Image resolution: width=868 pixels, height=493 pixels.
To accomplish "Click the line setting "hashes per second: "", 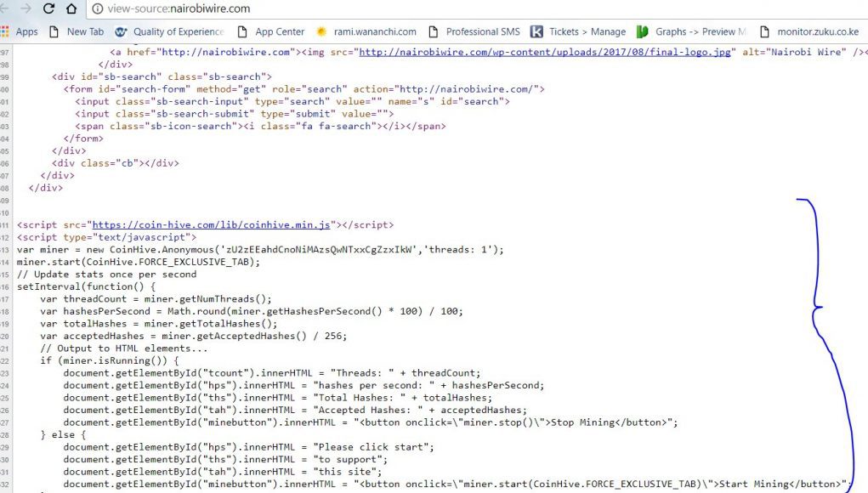I will click(304, 385).
